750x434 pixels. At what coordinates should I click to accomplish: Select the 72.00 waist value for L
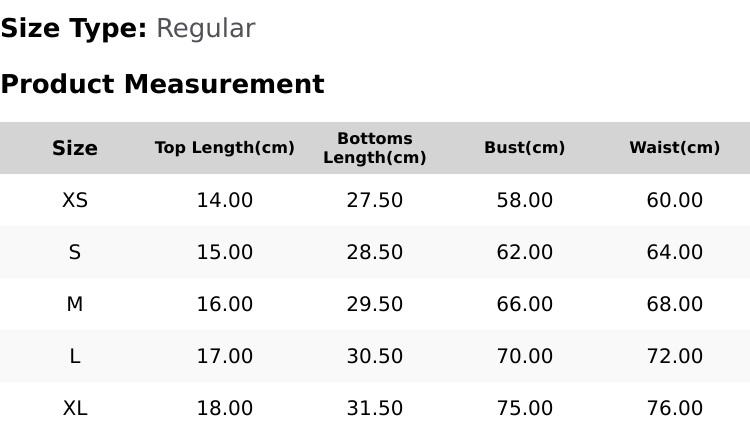click(674, 356)
